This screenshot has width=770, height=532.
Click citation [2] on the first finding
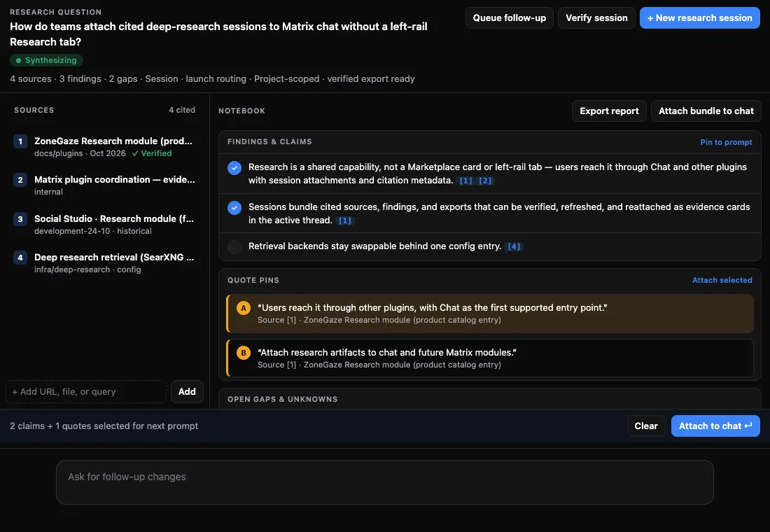tap(485, 181)
